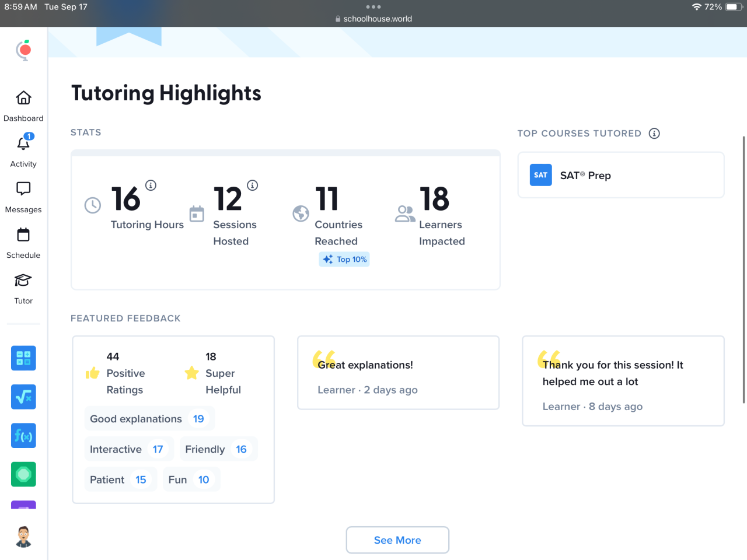747x560 pixels.
Task: Click info icon beside Tutoring Hours
Action: [151, 185]
